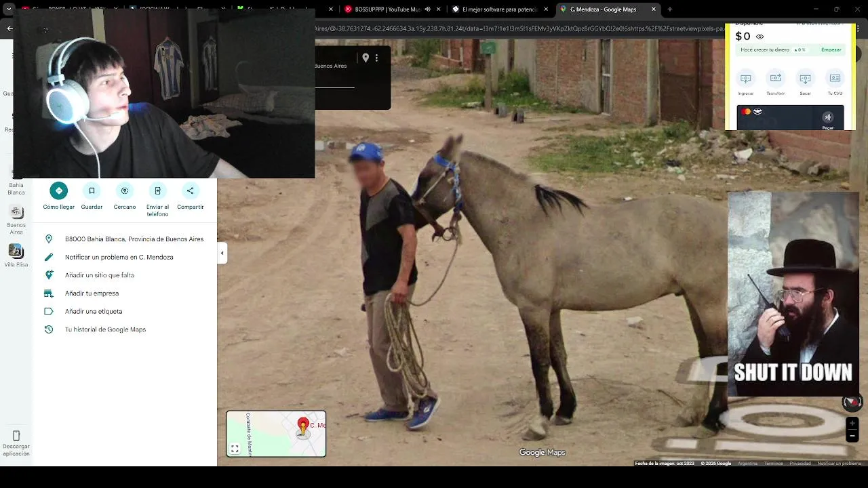Image resolution: width=868 pixels, height=488 pixels.
Task: Zoom out on Street View
Action: click(852, 436)
